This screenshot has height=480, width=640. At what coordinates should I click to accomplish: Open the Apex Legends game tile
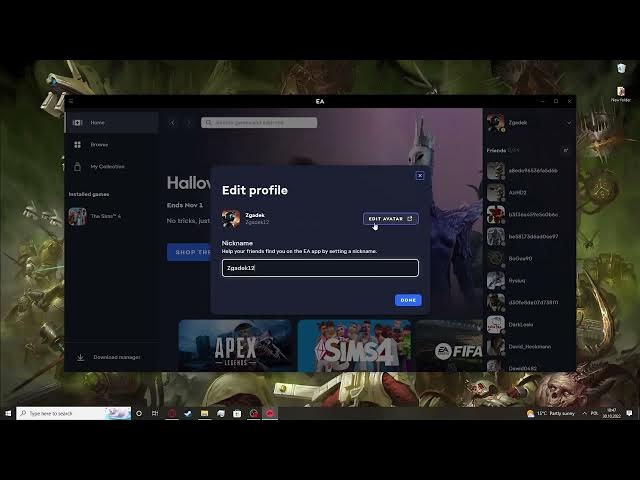[235, 346]
